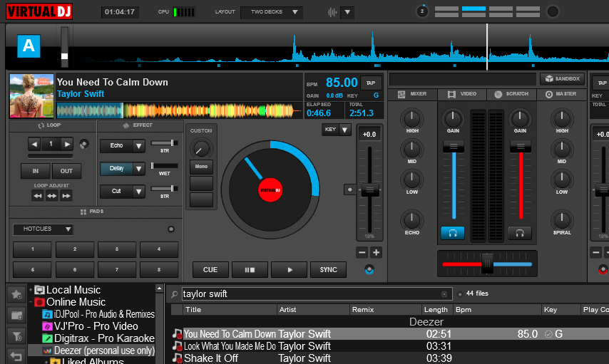The width and height of the screenshot is (609, 364).
Task: Open the KEY dropdown arrow beside jog wheel
Action: pos(345,130)
